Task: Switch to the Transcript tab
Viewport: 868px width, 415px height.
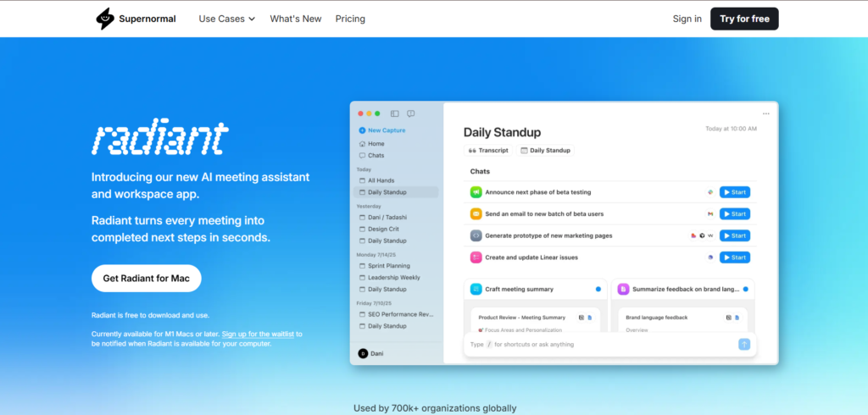Action: pos(488,151)
